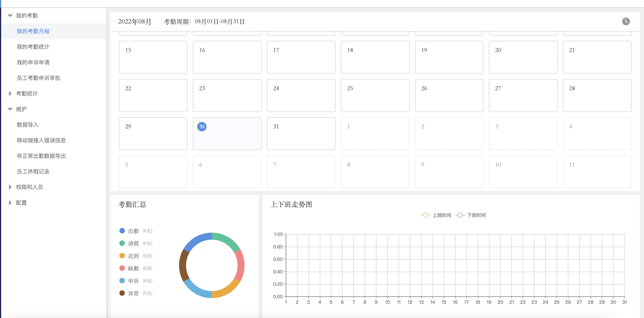Viewport: 644px width, 318px height.
Task: Select calendar day 25
Action: pyautogui.click(x=375, y=95)
